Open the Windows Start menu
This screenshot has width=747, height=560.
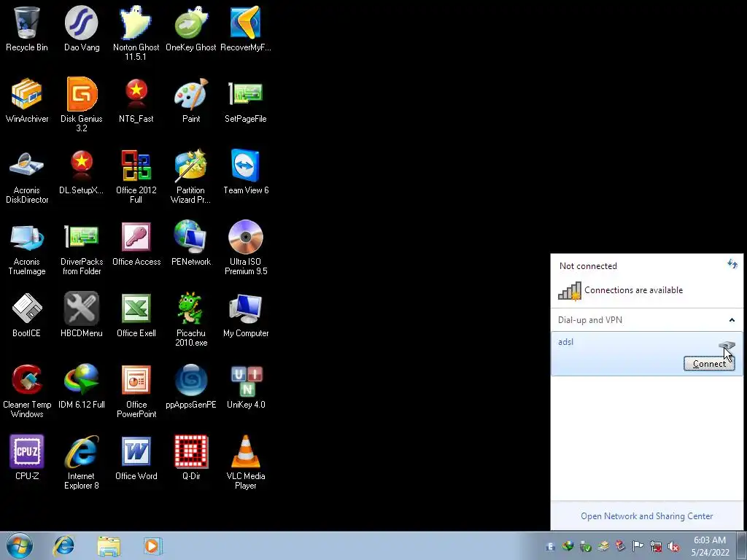pos(20,546)
